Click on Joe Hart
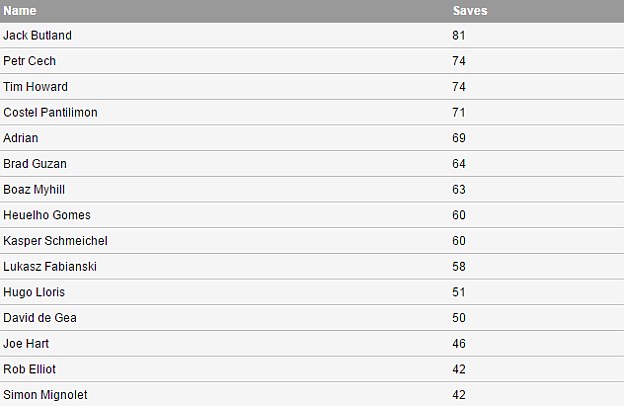Viewport: 624px width, 406px height. [27, 343]
